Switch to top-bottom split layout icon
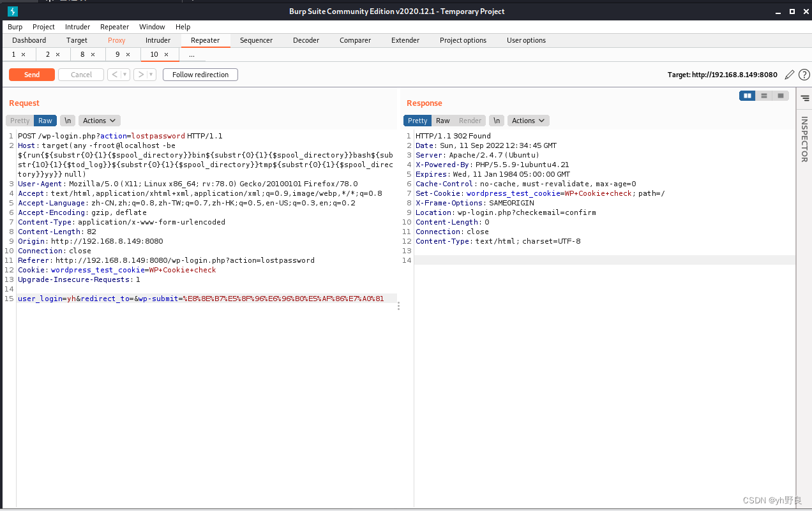This screenshot has height=511, width=812. (x=764, y=96)
